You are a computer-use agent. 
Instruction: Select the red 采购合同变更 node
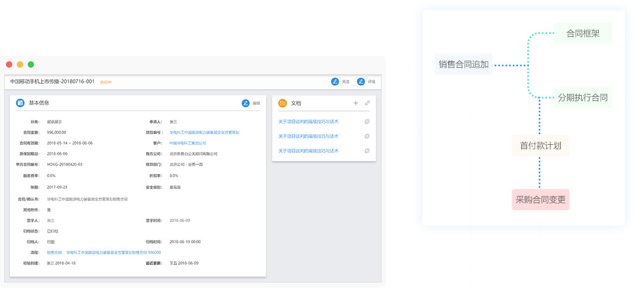(x=540, y=199)
